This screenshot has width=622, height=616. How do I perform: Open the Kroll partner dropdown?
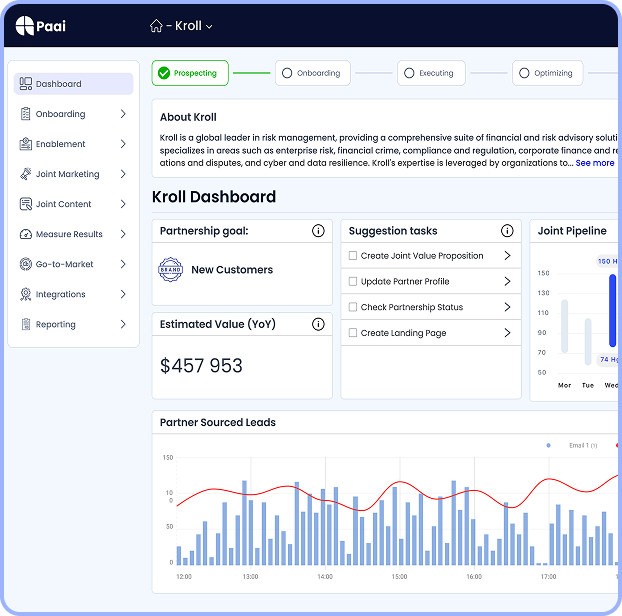(194, 26)
